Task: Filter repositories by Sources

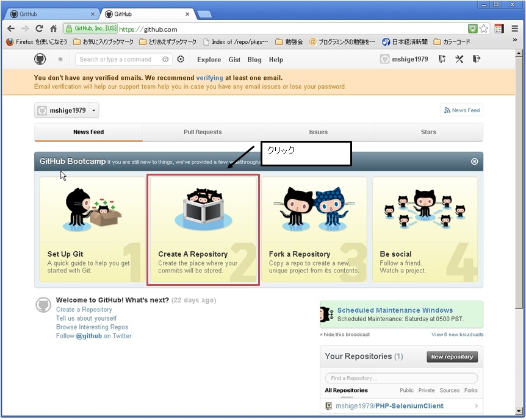Action: coord(450,391)
